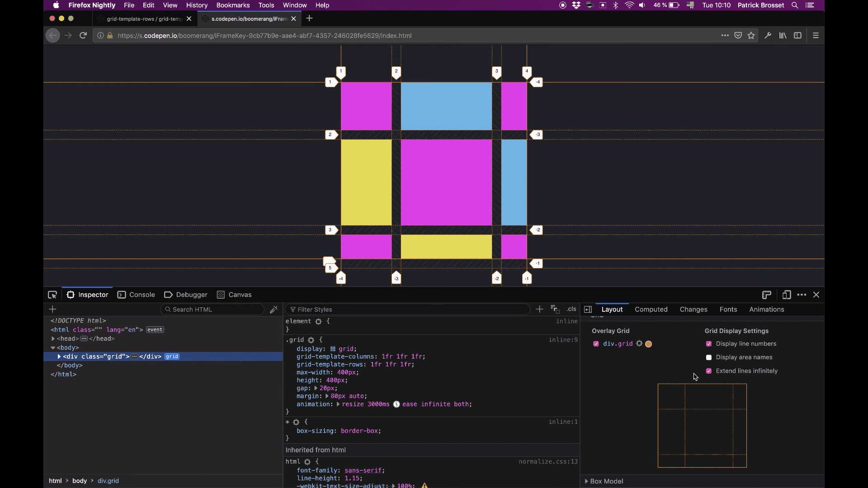868x488 pixels.
Task: Bookmark the page with the star icon
Action: tap(751, 36)
